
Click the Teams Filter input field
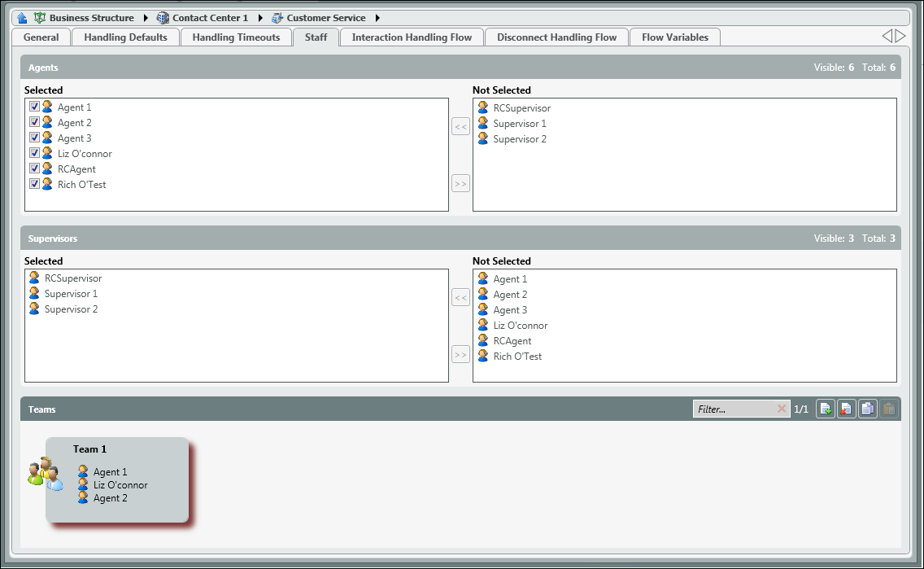(734, 409)
